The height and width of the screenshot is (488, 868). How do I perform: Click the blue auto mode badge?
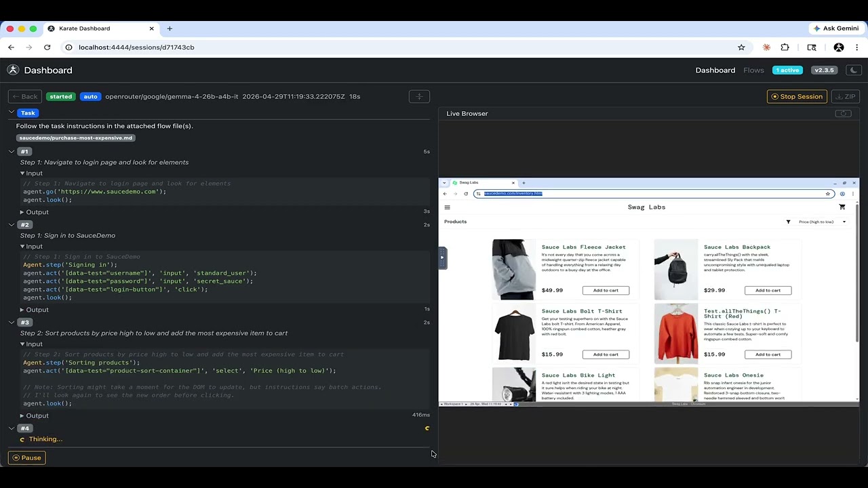(90, 96)
